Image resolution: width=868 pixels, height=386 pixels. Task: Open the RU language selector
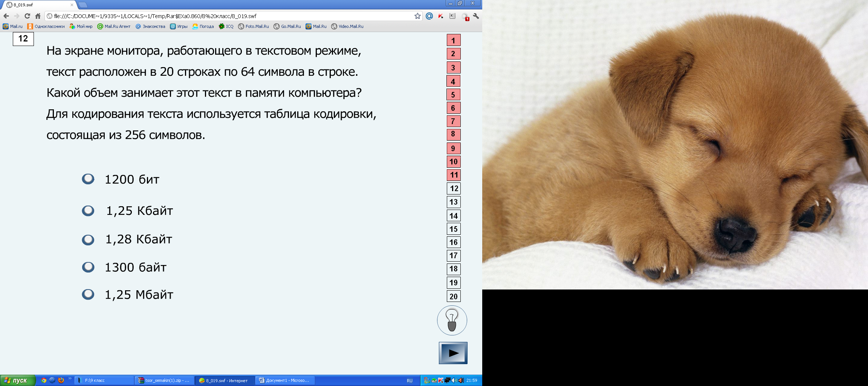tap(410, 381)
